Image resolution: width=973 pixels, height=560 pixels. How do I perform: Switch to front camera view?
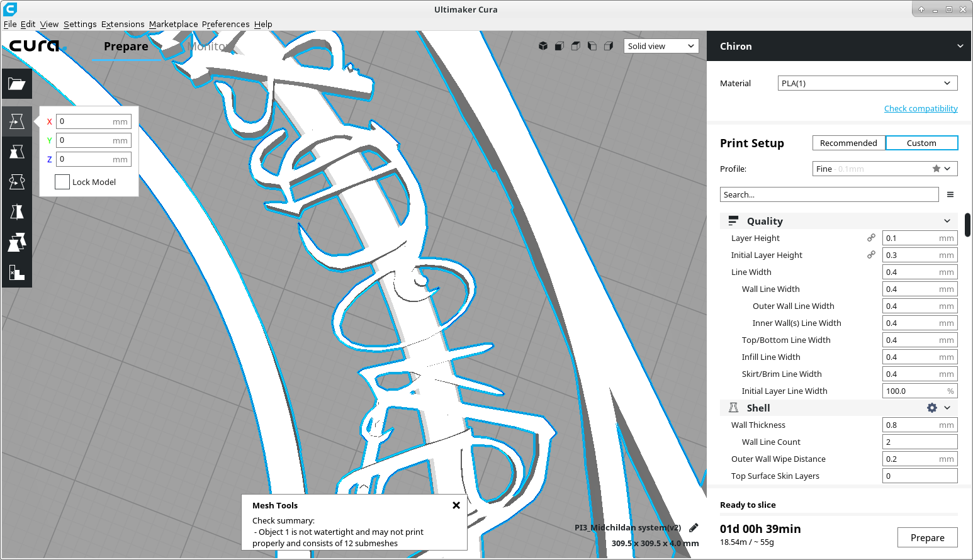point(559,45)
